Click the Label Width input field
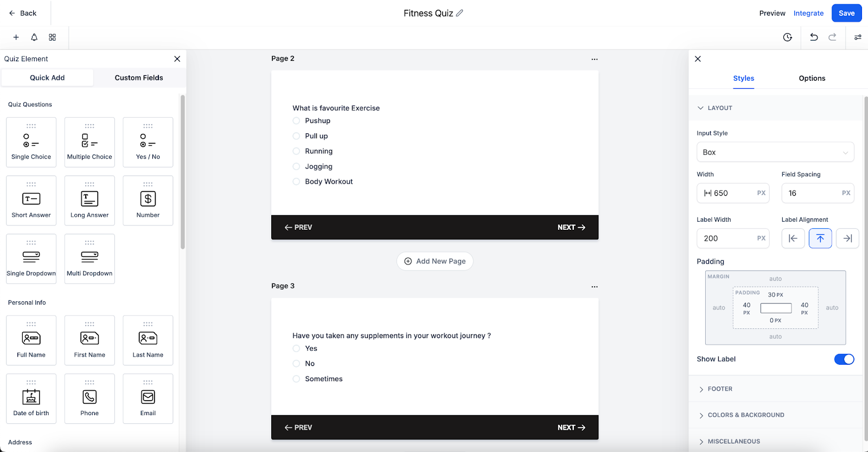 click(x=727, y=238)
